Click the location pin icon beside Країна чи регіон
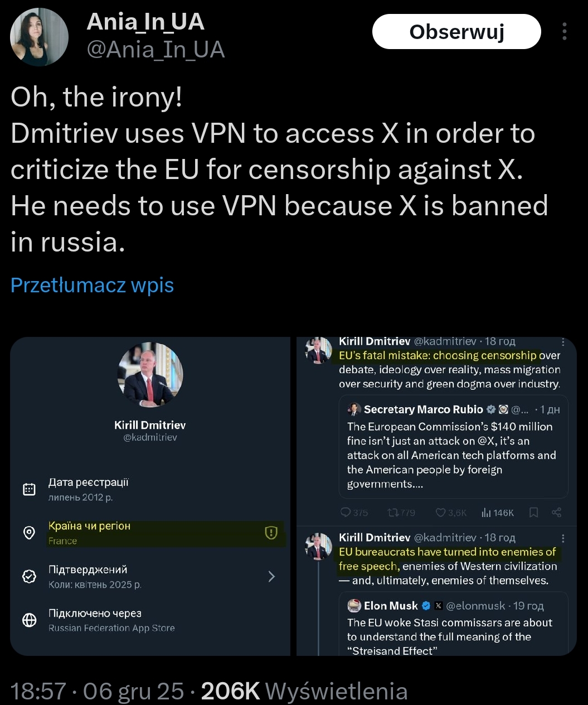The height and width of the screenshot is (705, 588). pos(29,533)
